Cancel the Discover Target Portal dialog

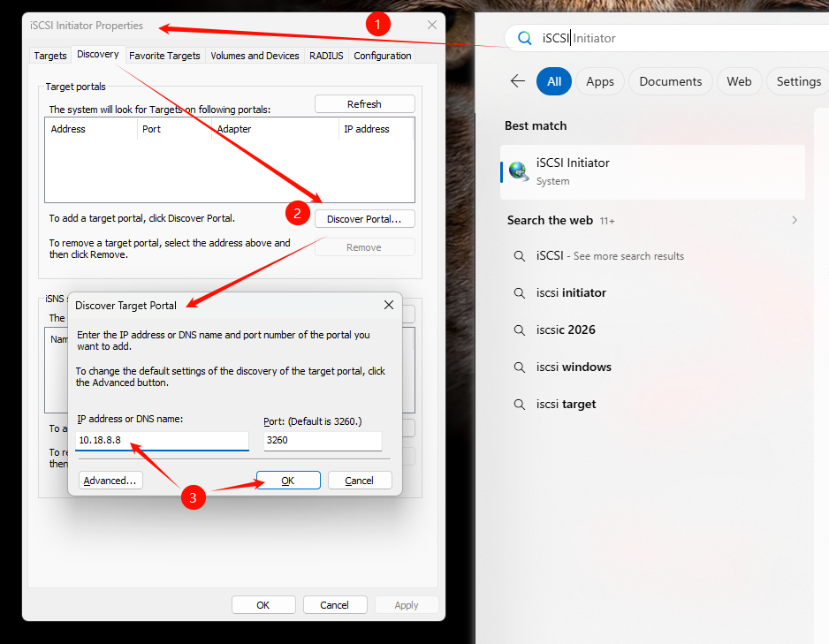360,481
